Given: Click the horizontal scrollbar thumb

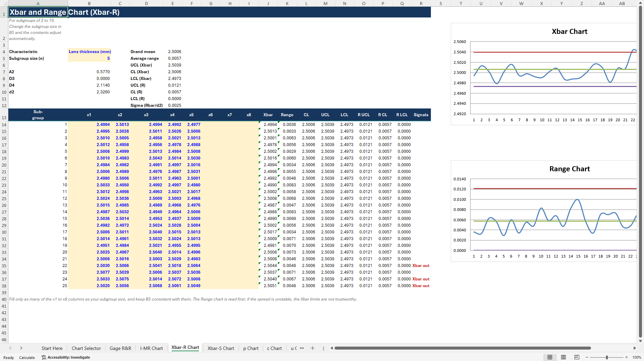Looking at the screenshot, I should [462, 348].
